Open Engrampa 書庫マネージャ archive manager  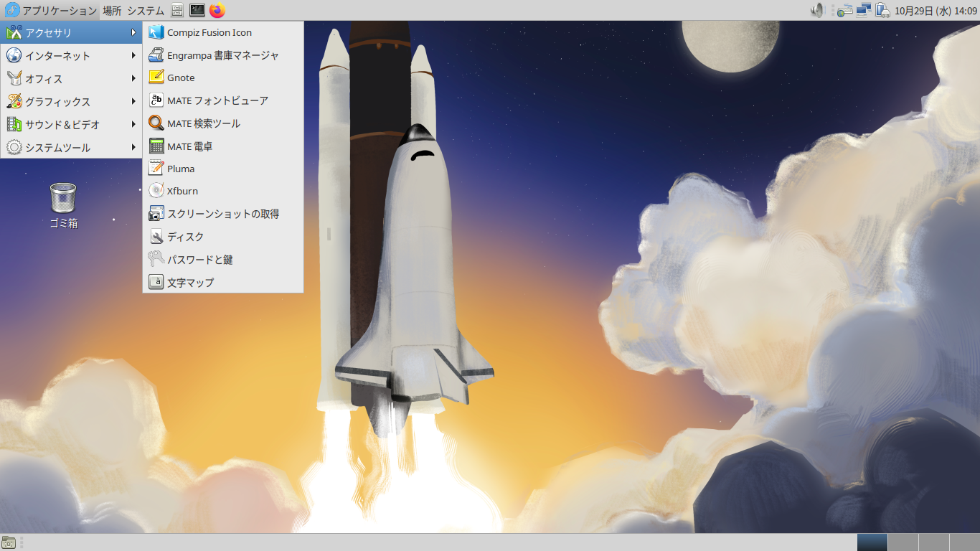point(223,55)
